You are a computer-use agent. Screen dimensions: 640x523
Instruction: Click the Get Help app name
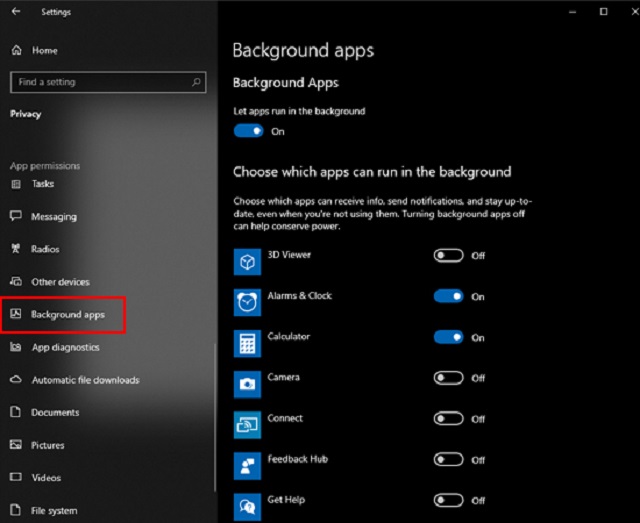(286, 500)
